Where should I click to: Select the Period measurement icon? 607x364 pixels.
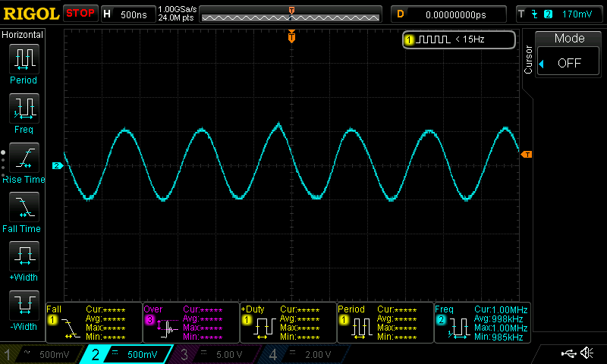click(x=24, y=58)
